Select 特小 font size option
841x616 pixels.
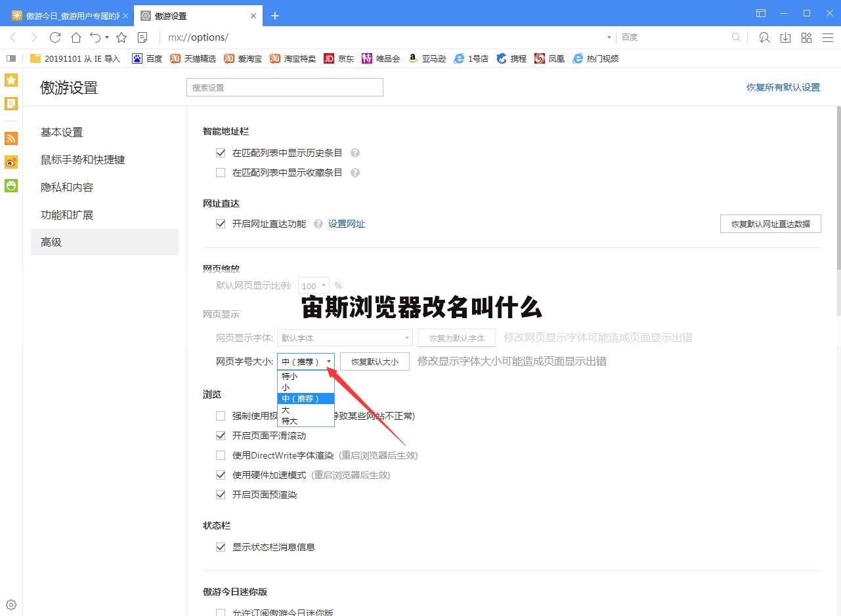pyautogui.click(x=306, y=376)
